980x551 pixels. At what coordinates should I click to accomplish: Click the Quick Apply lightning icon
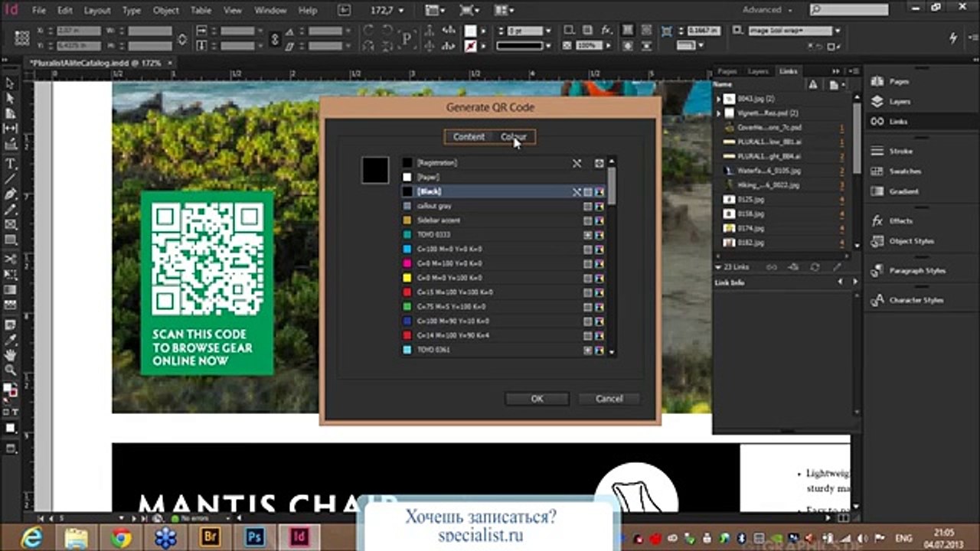(953, 37)
